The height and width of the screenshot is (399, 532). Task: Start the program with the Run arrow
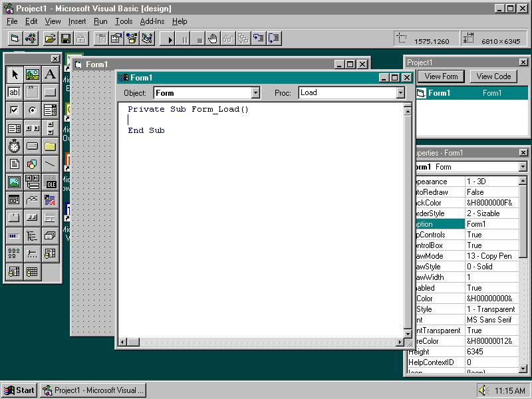click(170, 39)
